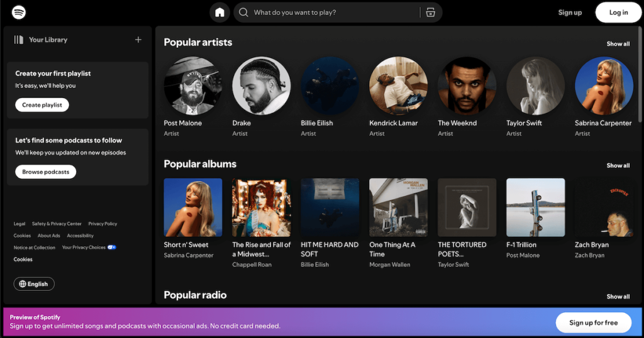Expand Popular albums with Show all
Image resolution: width=644 pixels, height=338 pixels.
618,166
